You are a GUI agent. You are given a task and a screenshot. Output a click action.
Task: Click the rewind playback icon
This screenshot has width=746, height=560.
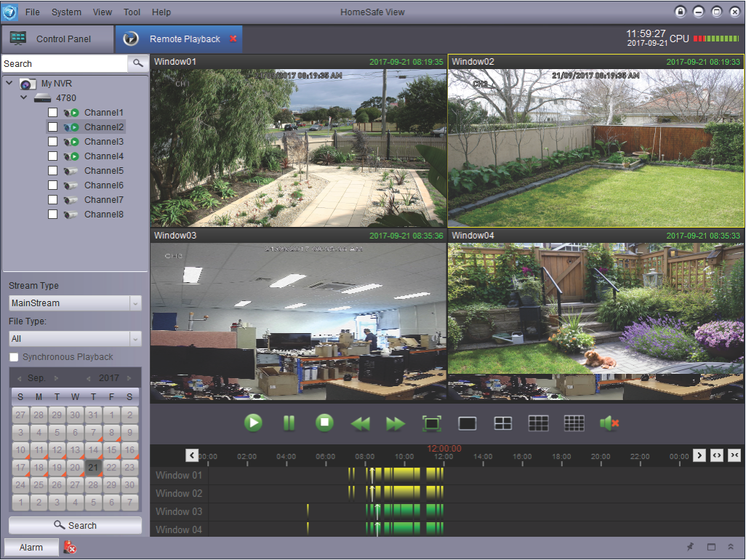point(360,423)
